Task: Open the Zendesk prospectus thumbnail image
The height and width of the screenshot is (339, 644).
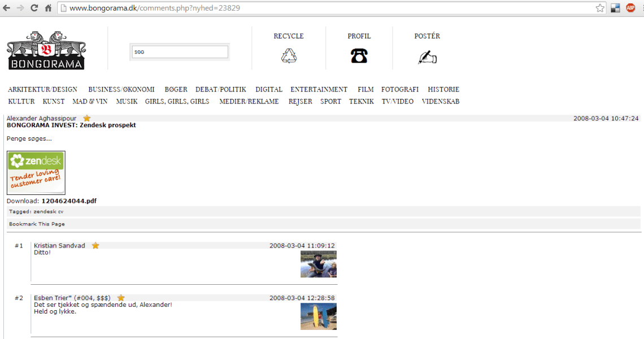Action: [x=36, y=172]
